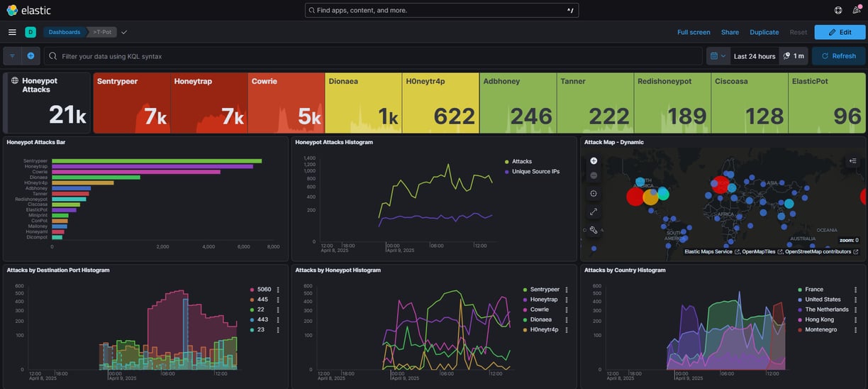868x389 pixels.
Task: Open options for port 23 legend
Action: tap(278, 329)
